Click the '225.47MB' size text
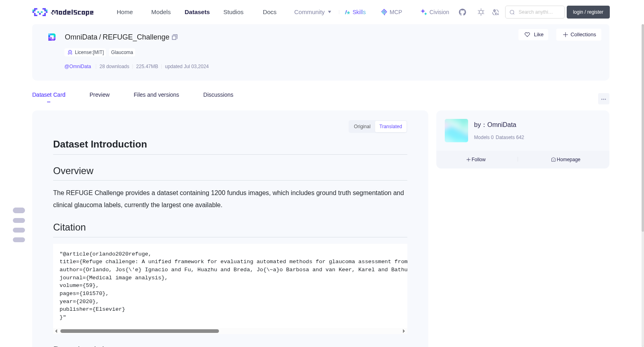Screen dimensions: 644x347 (147, 66)
